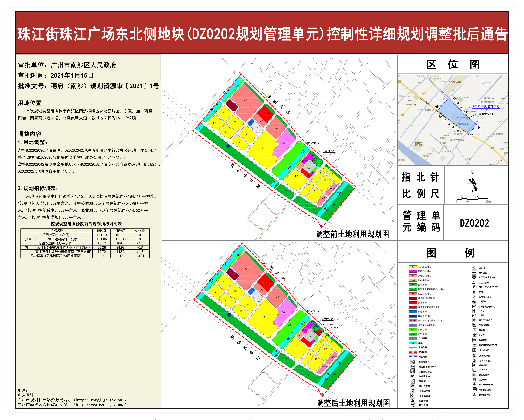Click the 变化量 table column header
This screenshot has width=524, height=420.
(x=140, y=231)
